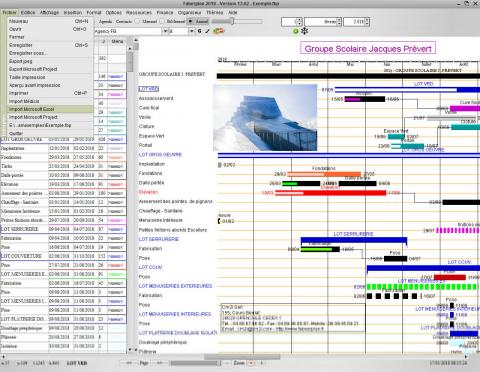Choose Enregistrer in Fichier menu
The image size is (480, 372).
(x=50, y=45)
